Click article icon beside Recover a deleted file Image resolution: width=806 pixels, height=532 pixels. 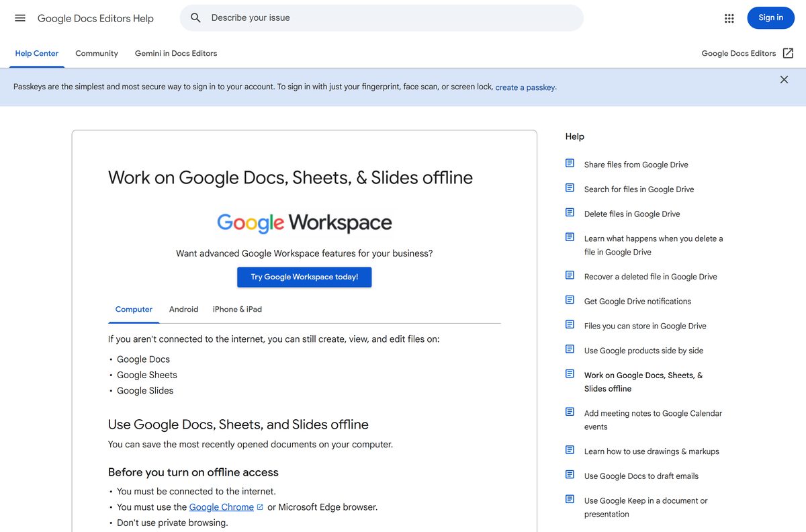570,275
